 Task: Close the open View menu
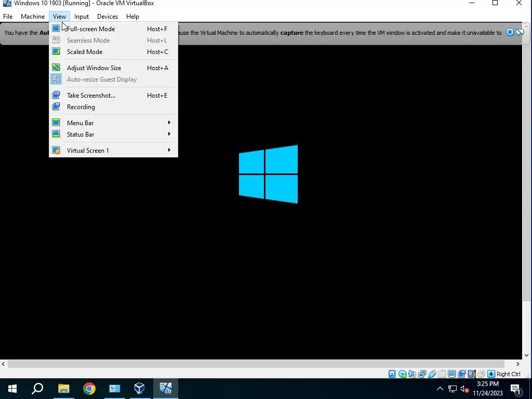59,16
